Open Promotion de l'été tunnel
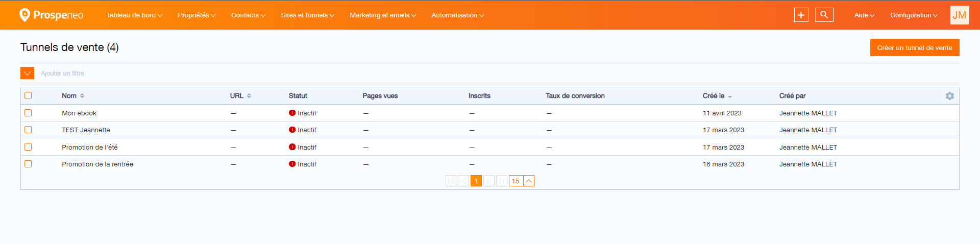The image size is (980, 244). point(90,148)
